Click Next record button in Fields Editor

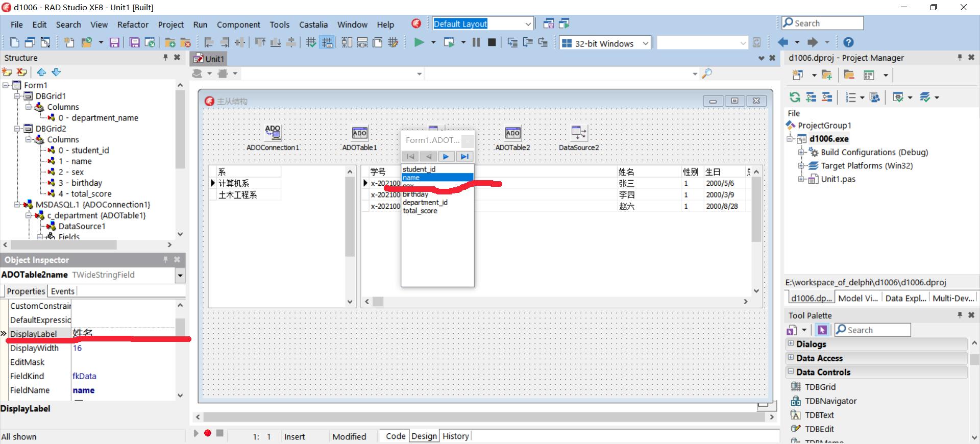446,157
